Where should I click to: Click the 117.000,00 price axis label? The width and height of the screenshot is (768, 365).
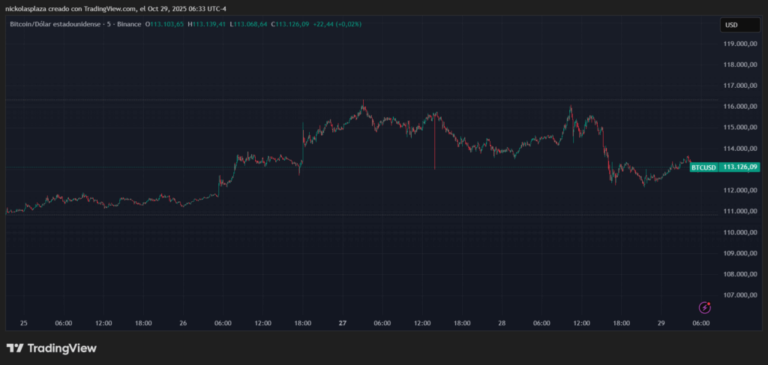[x=740, y=86]
